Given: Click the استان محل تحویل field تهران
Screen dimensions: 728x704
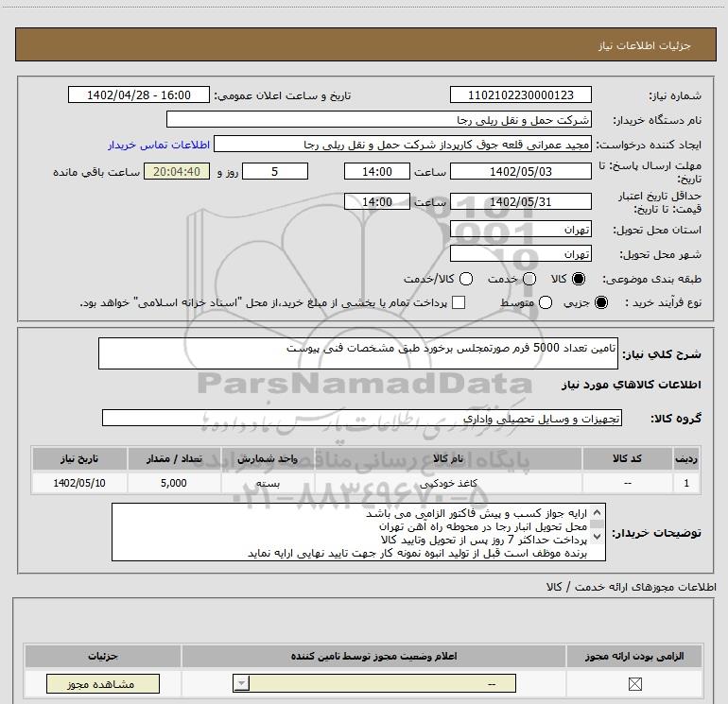Looking at the screenshot, I should (x=520, y=230).
